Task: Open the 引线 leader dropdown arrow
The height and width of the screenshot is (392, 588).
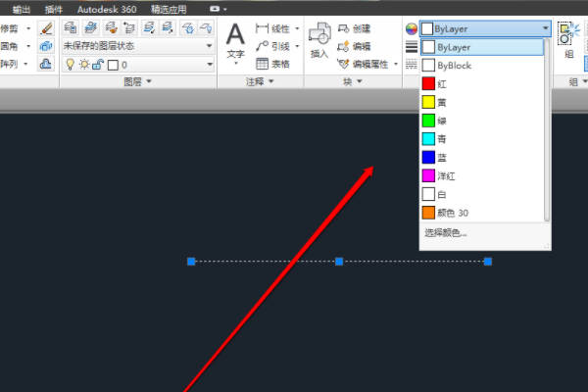Action: coord(297,46)
